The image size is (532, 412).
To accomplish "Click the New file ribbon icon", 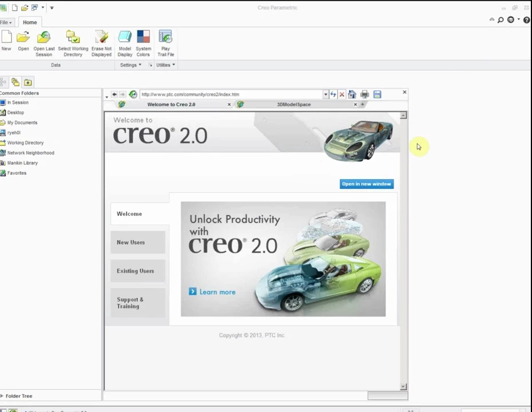I will [6, 37].
